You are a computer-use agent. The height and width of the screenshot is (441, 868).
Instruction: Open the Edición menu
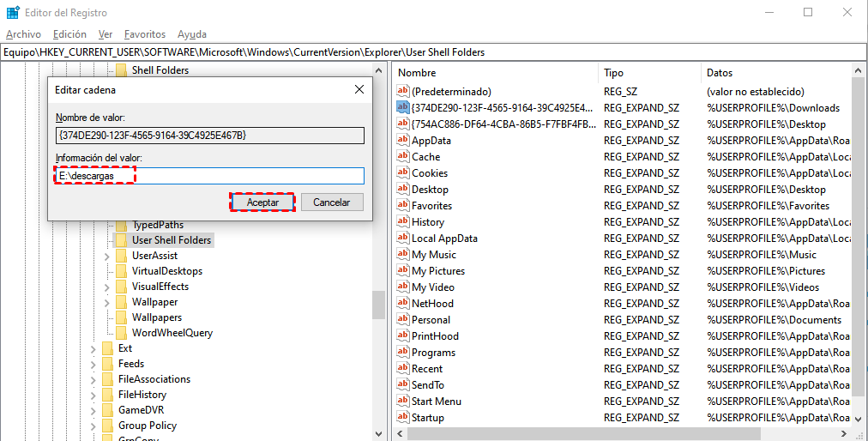coord(69,34)
